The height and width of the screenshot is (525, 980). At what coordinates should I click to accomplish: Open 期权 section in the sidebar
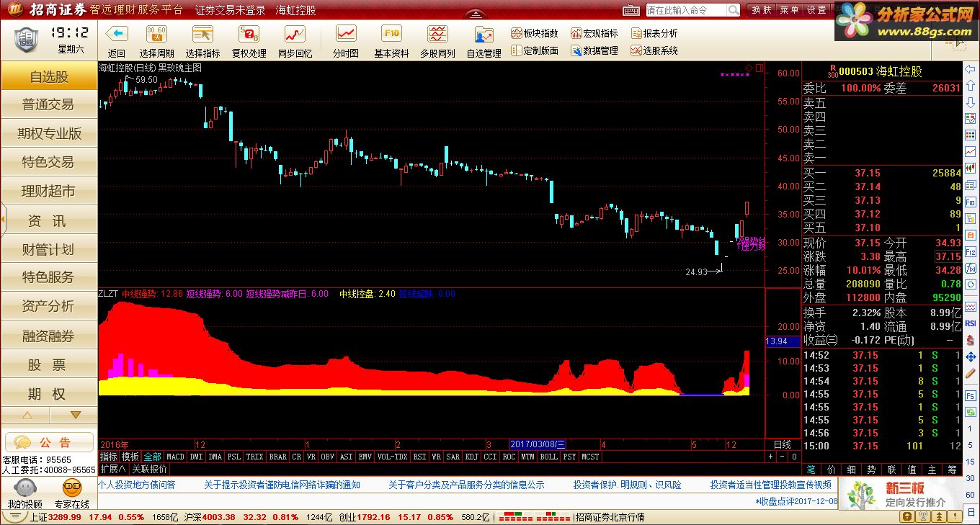[x=48, y=394]
